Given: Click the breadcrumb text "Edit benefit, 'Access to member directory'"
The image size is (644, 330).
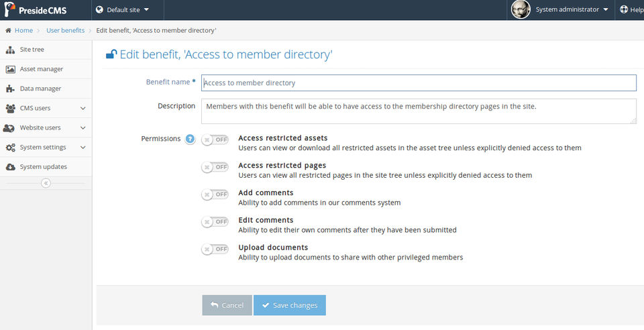Looking at the screenshot, I should [x=156, y=30].
